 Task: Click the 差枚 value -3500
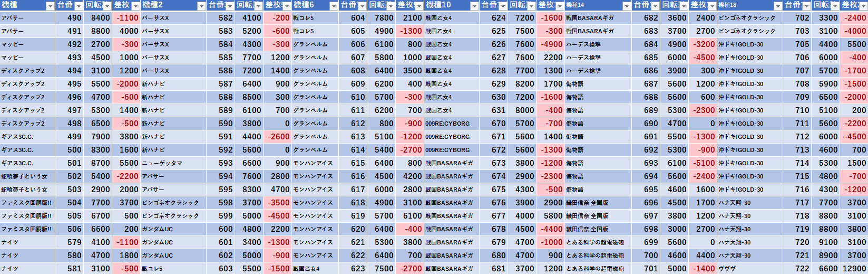pos(277,203)
